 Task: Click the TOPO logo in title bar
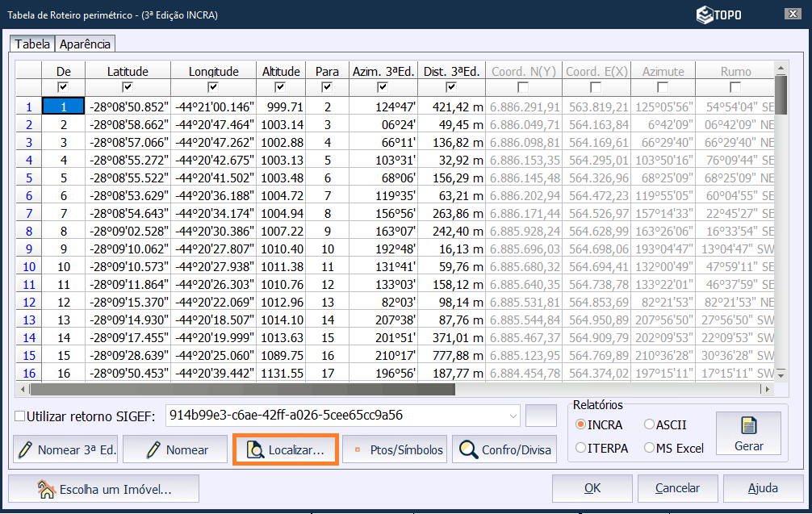tap(719, 15)
